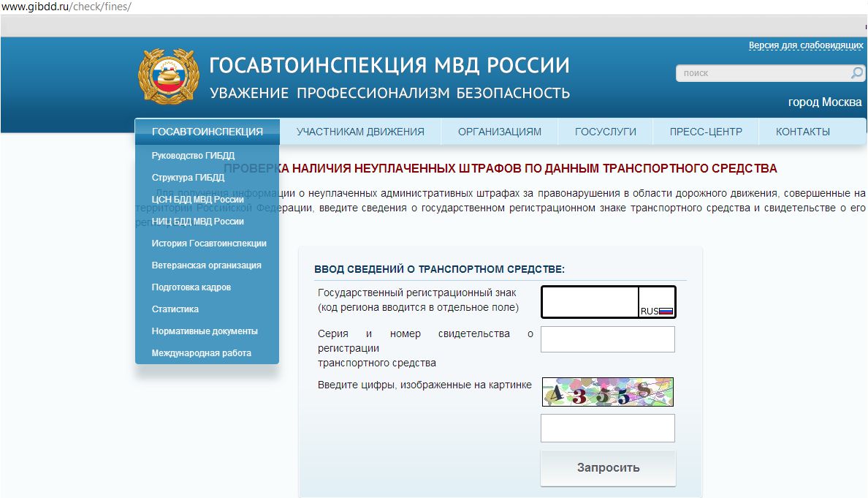Open Статистика menu entry
Viewport: 868px width, 498px height.
coord(175,309)
